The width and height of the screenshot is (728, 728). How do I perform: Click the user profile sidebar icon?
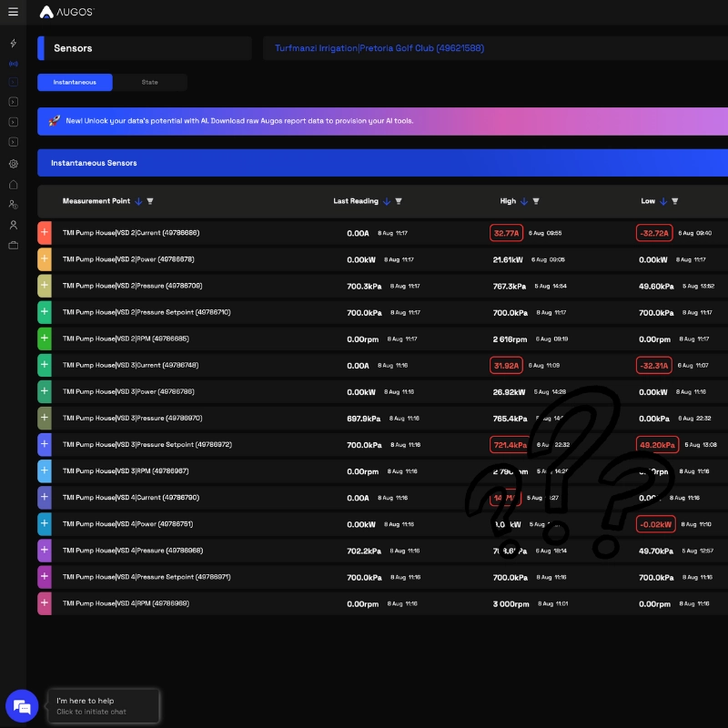[13, 225]
